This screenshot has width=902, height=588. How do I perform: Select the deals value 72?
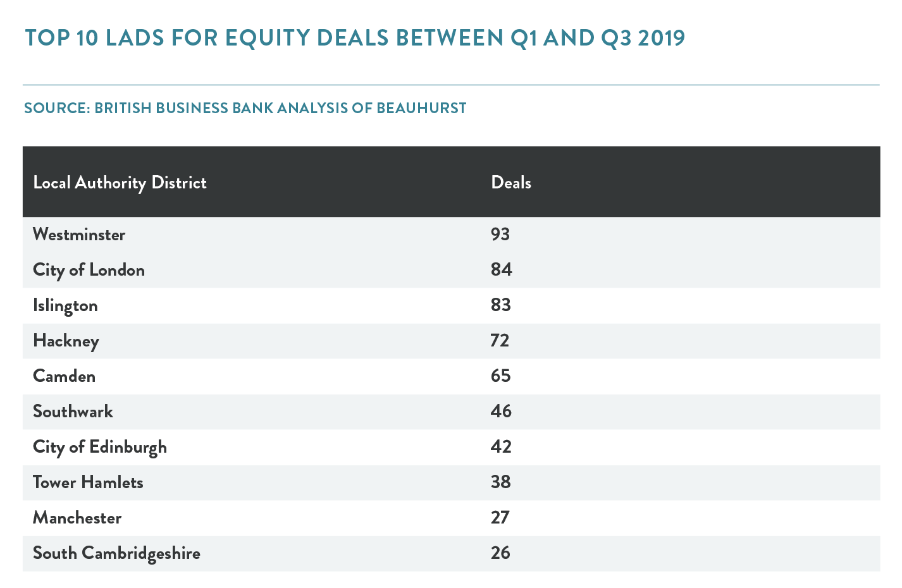(500, 341)
